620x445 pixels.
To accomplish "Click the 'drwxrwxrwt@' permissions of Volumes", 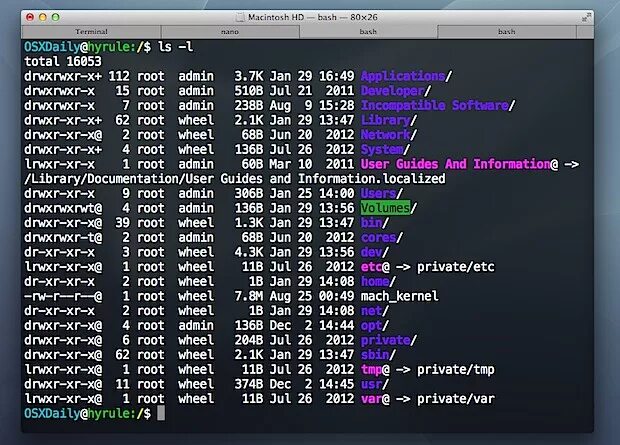I will tap(63, 208).
